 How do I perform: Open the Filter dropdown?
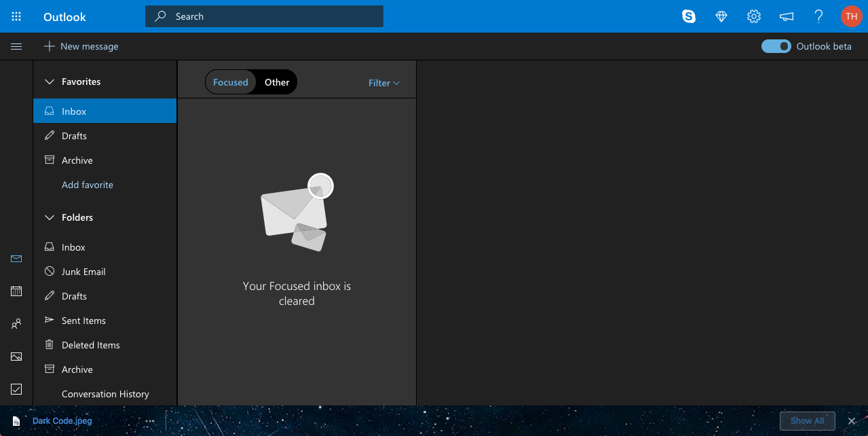point(383,83)
